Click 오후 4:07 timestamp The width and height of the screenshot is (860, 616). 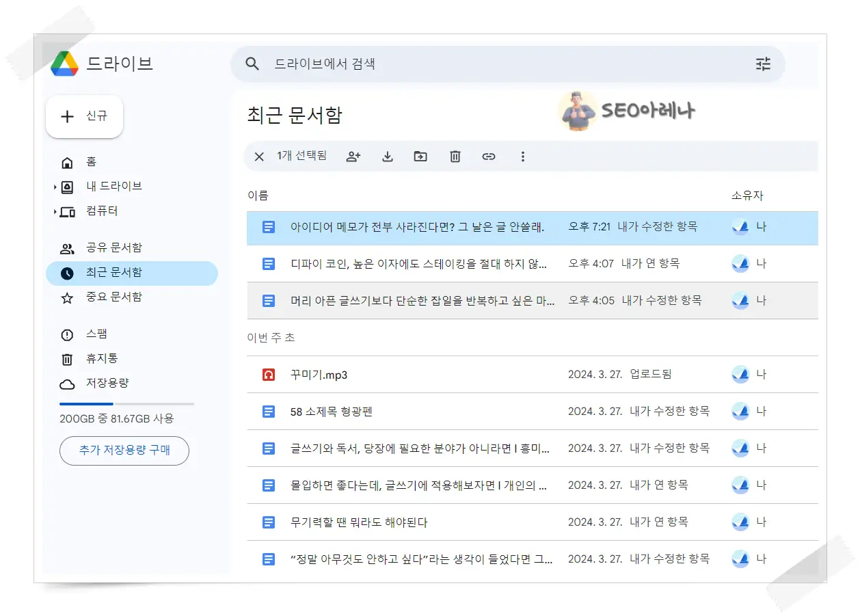point(591,264)
